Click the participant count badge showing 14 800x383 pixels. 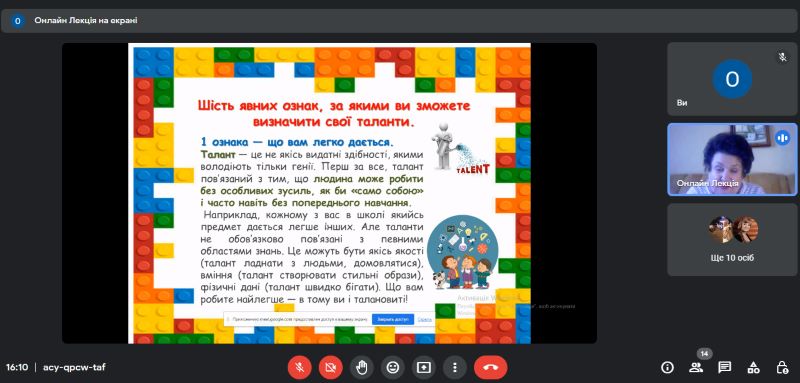pyautogui.click(x=705, y=354)
